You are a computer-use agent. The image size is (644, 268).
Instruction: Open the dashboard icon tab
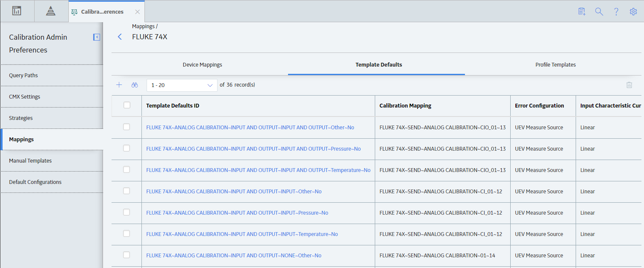click(17, 11)
